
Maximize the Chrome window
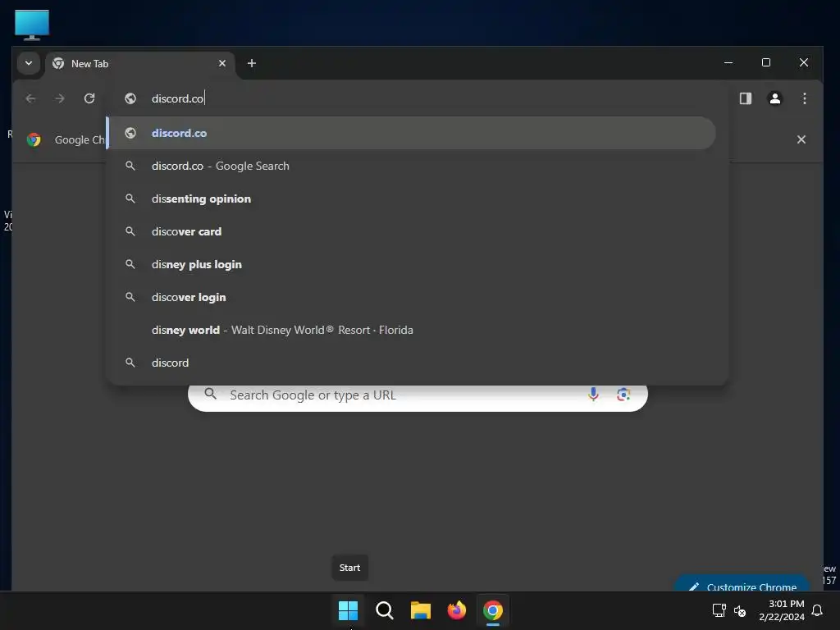pyautogui.click(x=766, y=62)
